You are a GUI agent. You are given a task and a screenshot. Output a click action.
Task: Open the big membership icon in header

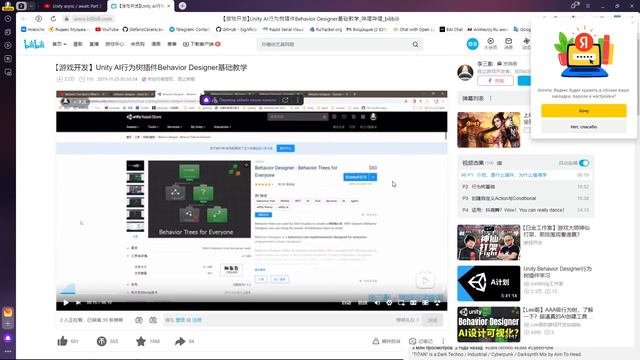[491, 43]
